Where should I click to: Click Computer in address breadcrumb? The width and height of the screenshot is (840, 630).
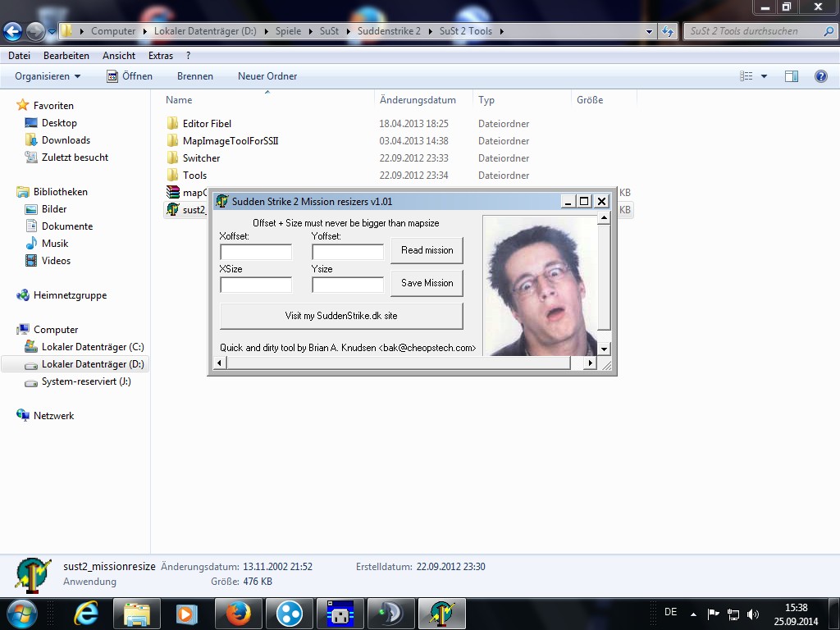click(113, 31)
